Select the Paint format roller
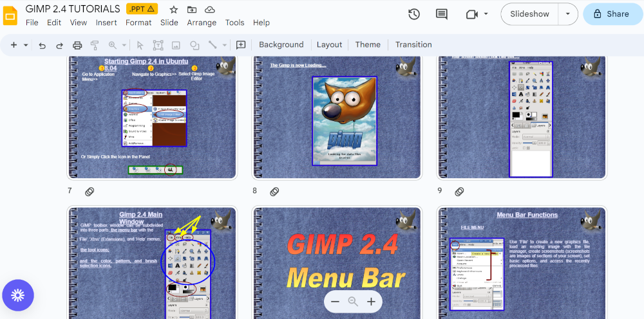This screenshot has height=319, width=644. tap(95, 45)
